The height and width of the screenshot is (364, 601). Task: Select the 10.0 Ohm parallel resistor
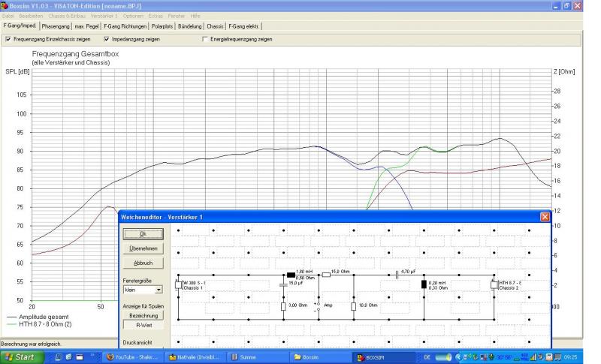[353, 306]
